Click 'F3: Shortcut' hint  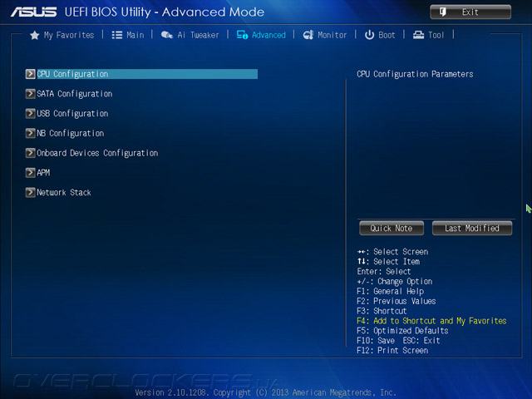[382, 311]
